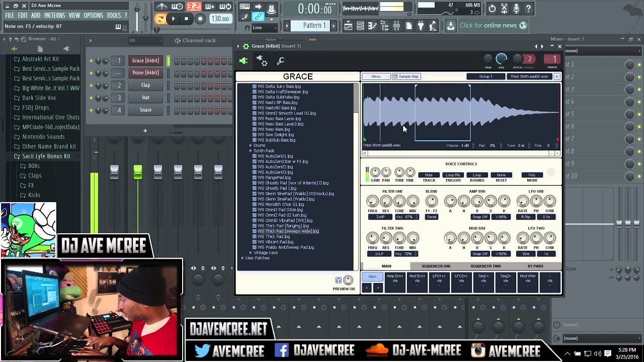This screenshot has height=362, width=644.
Task: Click the tempo 130.000 field
Action: (220, 19)
